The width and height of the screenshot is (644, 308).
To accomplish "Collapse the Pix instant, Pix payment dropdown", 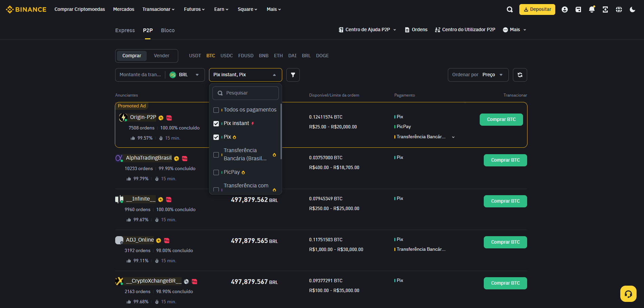I will coord(246,75).
